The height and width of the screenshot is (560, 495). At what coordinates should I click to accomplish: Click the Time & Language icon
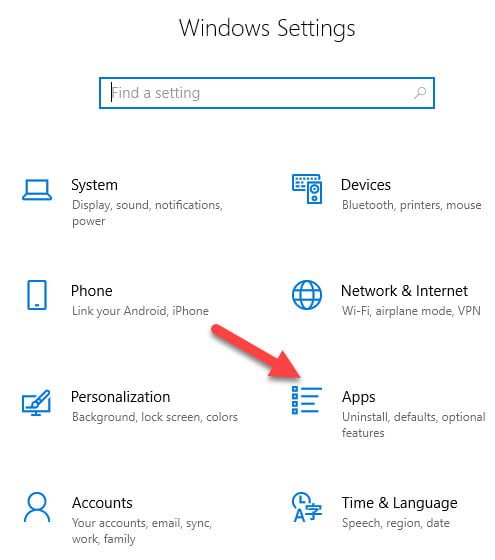click(x=307, y=507)
